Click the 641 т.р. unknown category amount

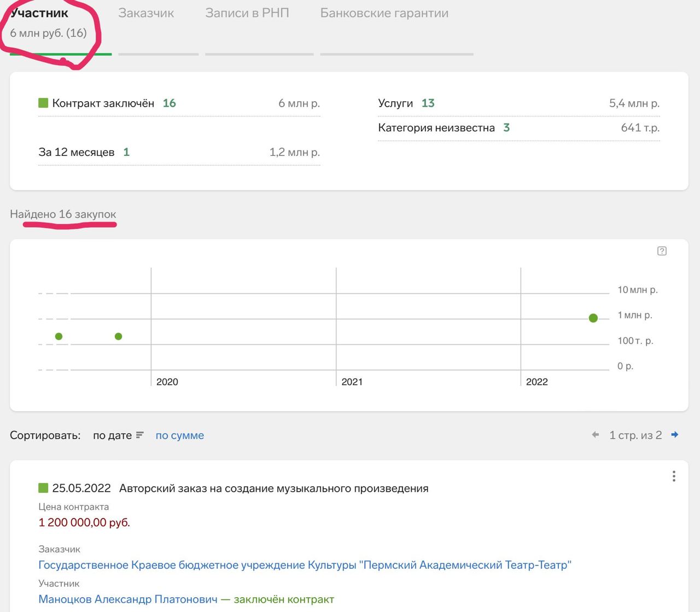(x=640, y=128)
